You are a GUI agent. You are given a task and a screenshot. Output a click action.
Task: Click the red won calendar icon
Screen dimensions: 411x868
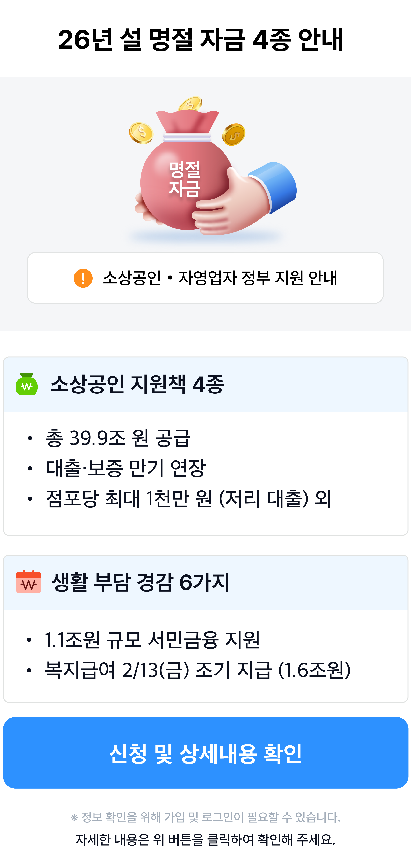[29, 582]
